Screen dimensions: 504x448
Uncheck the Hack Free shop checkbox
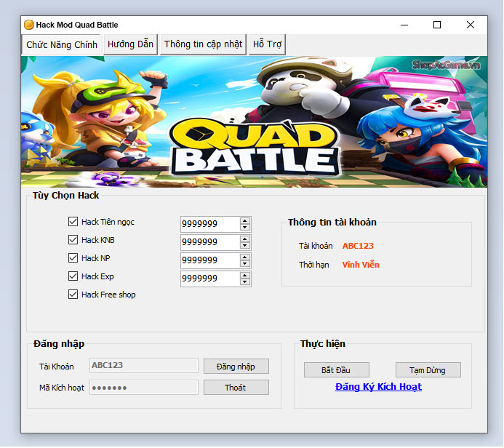coord(73,295)
